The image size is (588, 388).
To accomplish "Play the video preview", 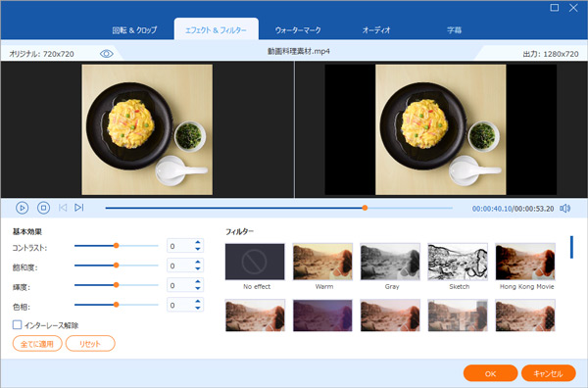I will click(x=22, y=208).
